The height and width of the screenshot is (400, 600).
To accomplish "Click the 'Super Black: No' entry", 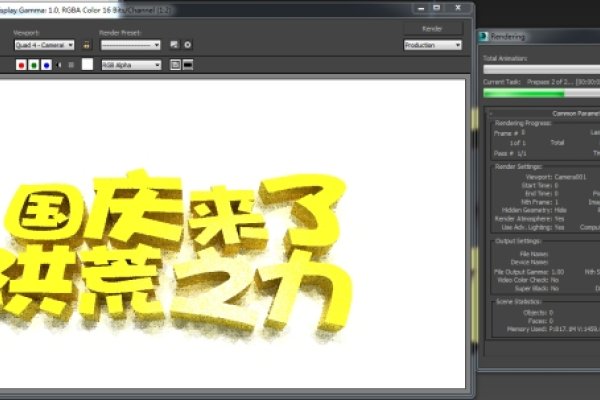I will pos(537,288).
